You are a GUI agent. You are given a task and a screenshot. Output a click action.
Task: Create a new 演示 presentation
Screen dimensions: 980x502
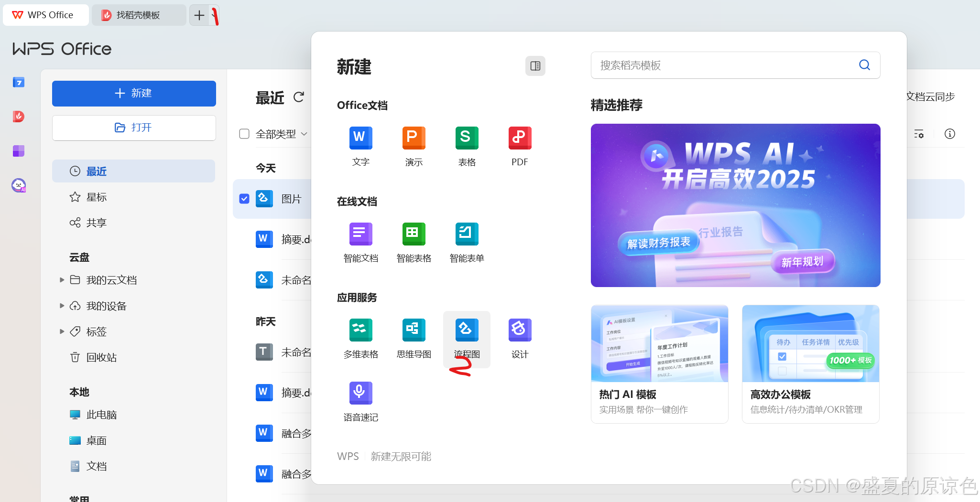(414, 146)
